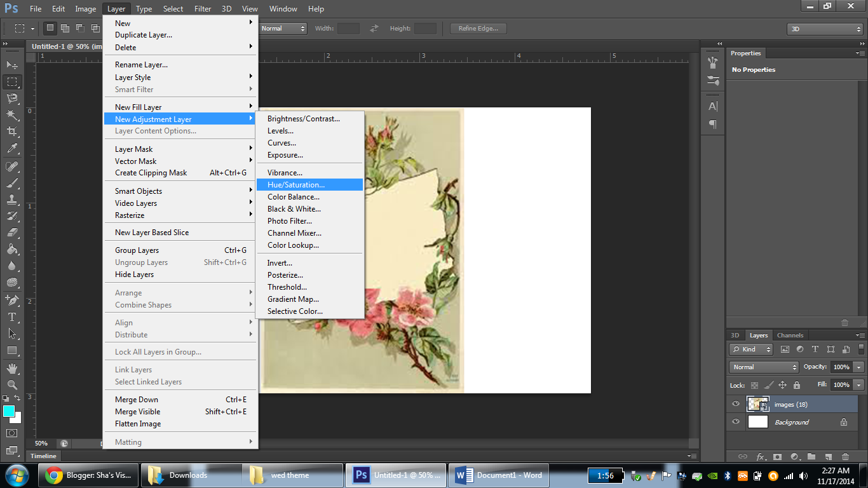Select the Eyedropper tool

[x=12, y=149]
